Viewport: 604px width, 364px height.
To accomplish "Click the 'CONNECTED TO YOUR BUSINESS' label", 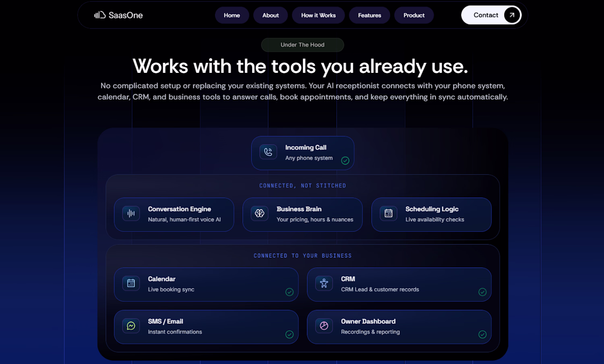I will tap(303, 256).
